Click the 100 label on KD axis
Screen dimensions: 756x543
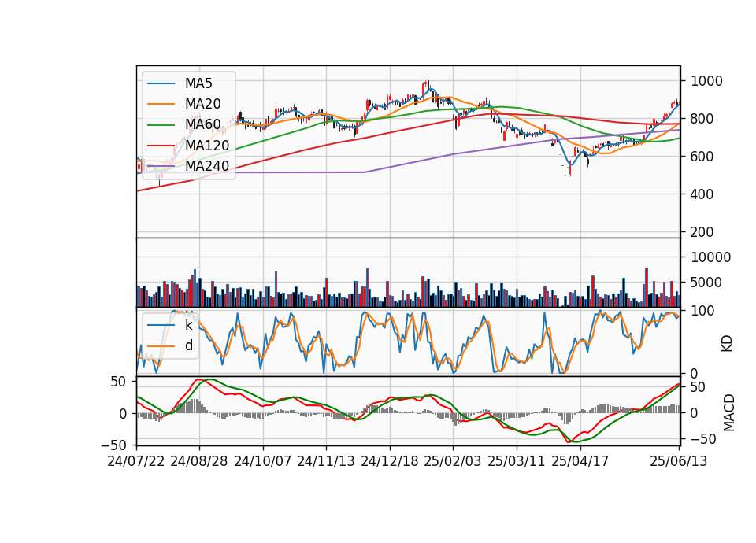[x=702, y=311]
